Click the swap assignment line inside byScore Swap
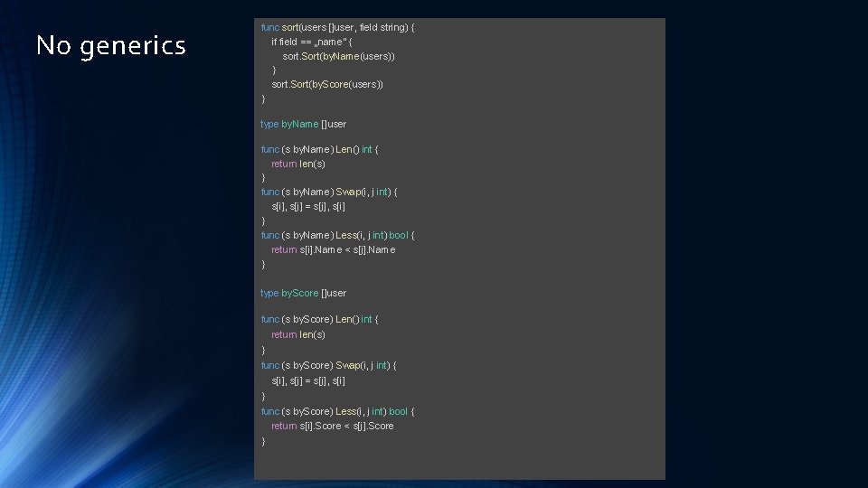 (x=308, y=380)
